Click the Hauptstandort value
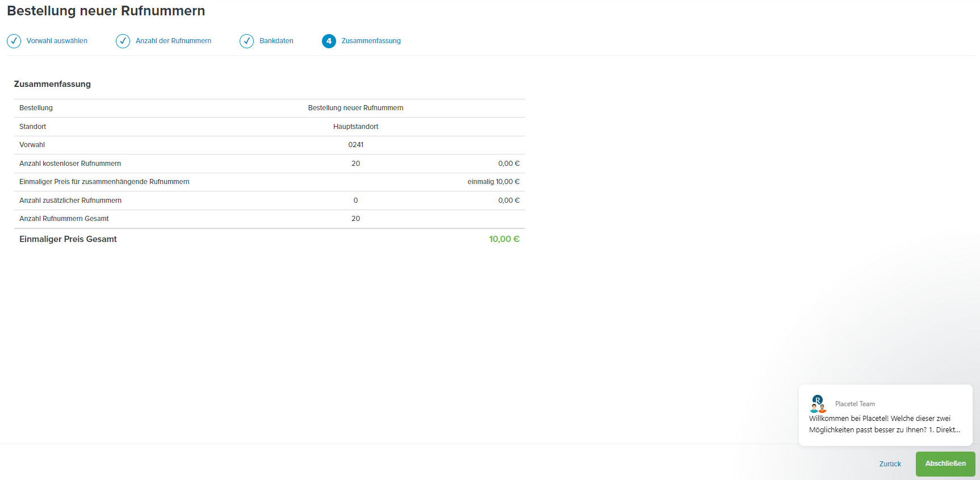Image resolution: width=980 pixels, height=480 pixels. tap(356, 127)
